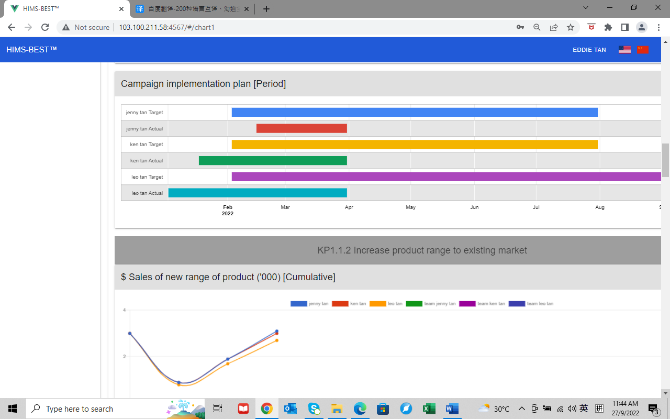Viewport: 670px width, 419px height.
Task: Open a new browser tab
Action: pyautogui.click(x=266, y=8)
